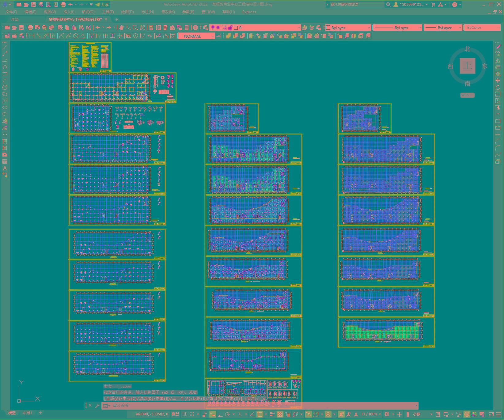The image size is (504, 420).
Task: Select the Angular dimension tool
Action: point(83,36)
